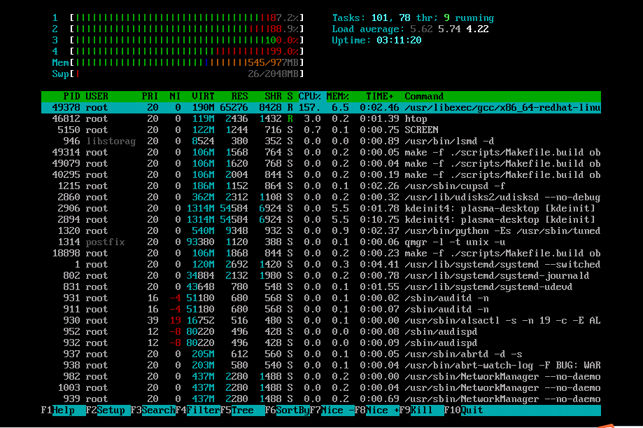Select the /usr/bin/lsmd -d process row

coord(321,141)
